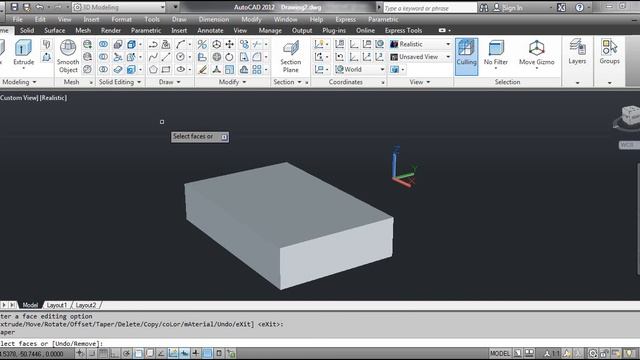The width and height of the screenshot is (640, 360).
Task: Select the Polyline draw tool
Action: tap(153, 44)
